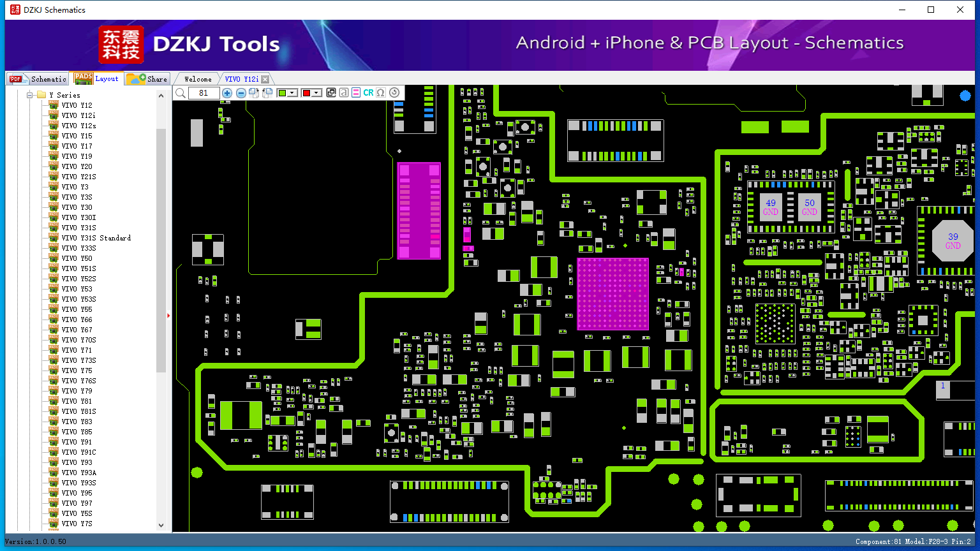This screenshot has height=551, width=980.
Task: Switch to the Welcome document tab
Action: click(x=198, y=79)
